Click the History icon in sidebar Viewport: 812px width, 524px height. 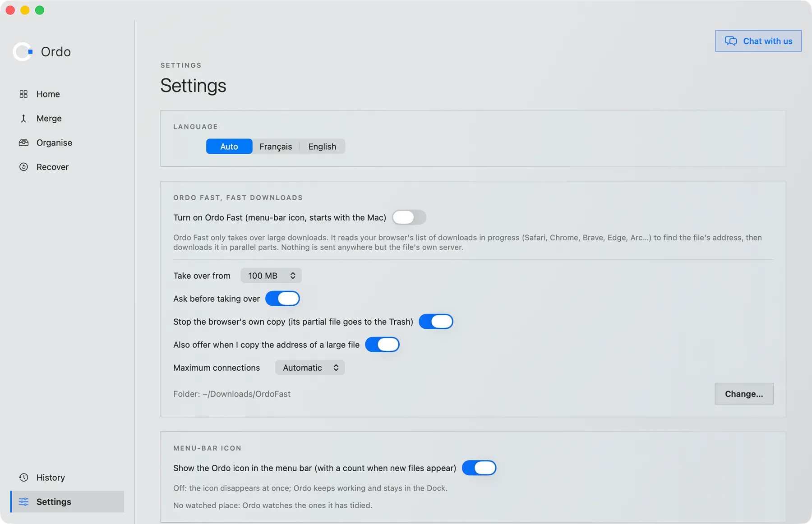tap(23, 478)
